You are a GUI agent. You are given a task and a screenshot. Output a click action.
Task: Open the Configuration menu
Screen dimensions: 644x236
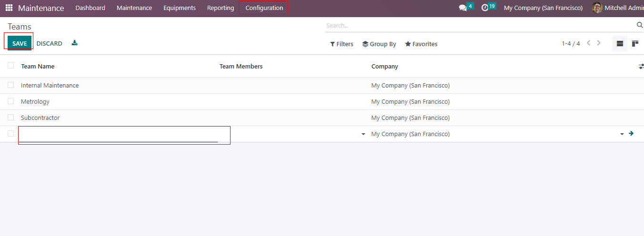coord(264,8)
